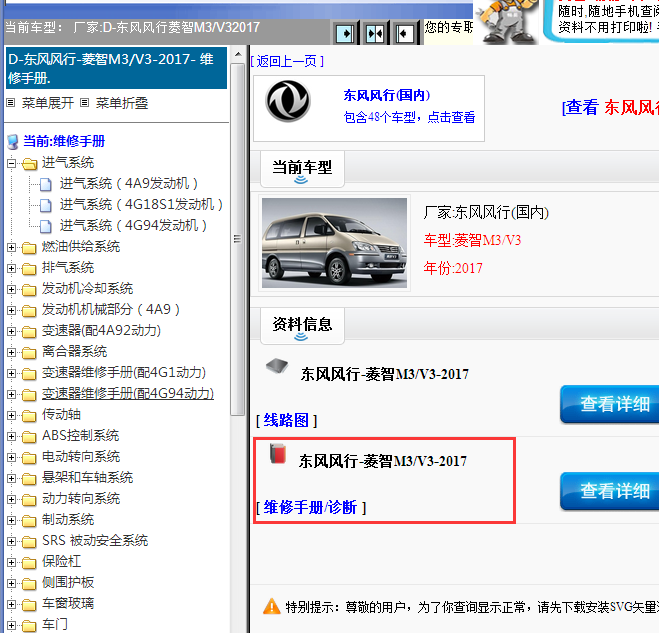Click the folder icon of 离合器系统
The height and width of the screenshot is (633, 659).
click(29, 353)
